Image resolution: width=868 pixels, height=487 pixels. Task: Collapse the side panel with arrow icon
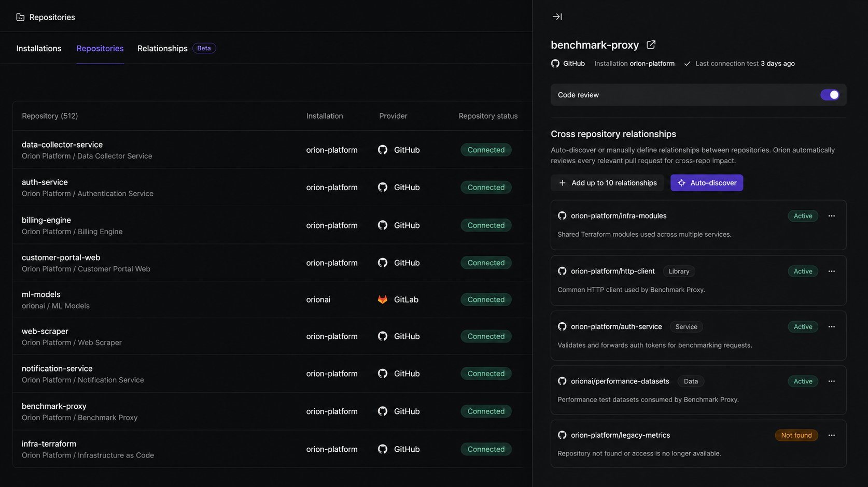(557, 17)
